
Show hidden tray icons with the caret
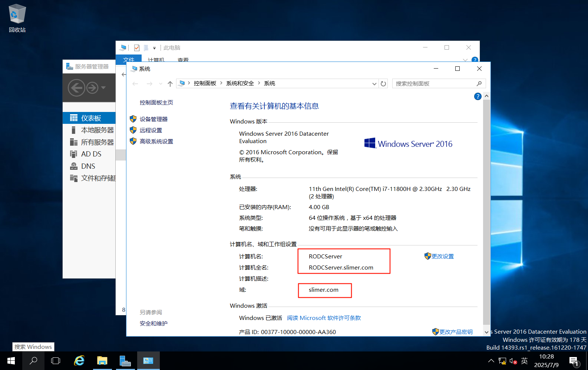pos(491,361)
